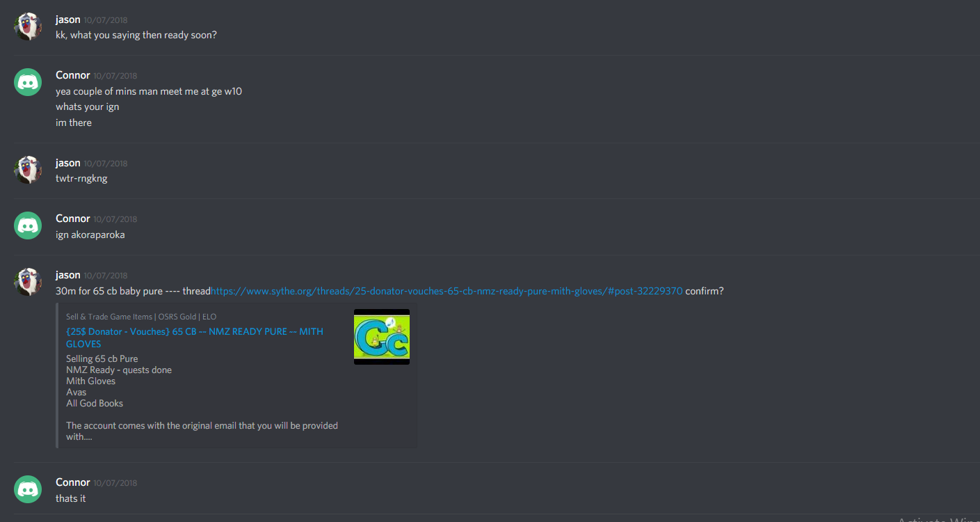The image size is (980, 522).
Task: Click the 10/07/2018 timestamp on the first message
Action: (106, 20)
